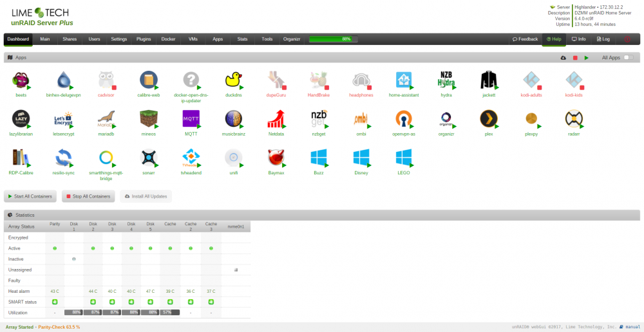644x332 pixels.
Task: Open the beets container icon
Action: (x=20, y=80)
